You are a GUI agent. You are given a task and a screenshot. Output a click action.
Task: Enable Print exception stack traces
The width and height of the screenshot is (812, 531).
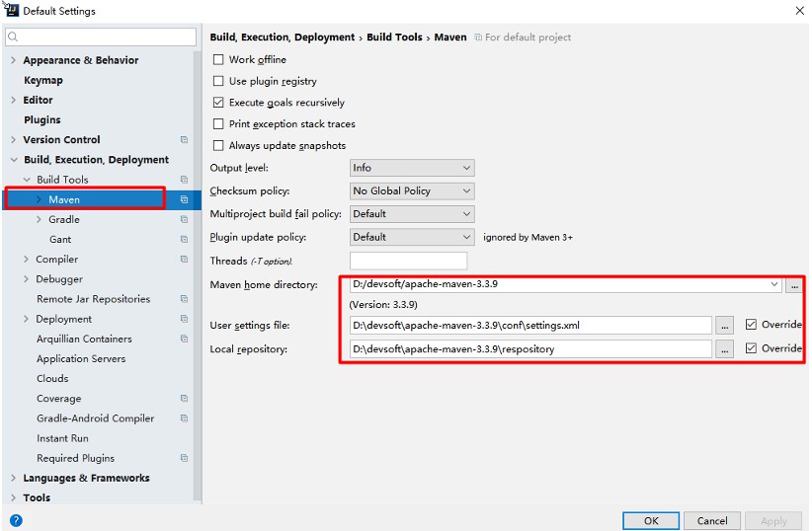click(218, 124)
